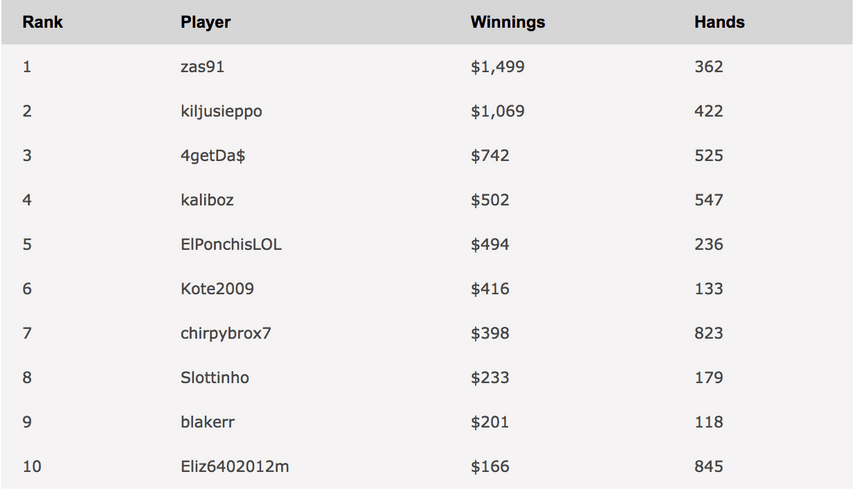Image resolution: width=854 pixels, height=490 pixels.
Task: Click the Player column header
Action: pos(205,22)
